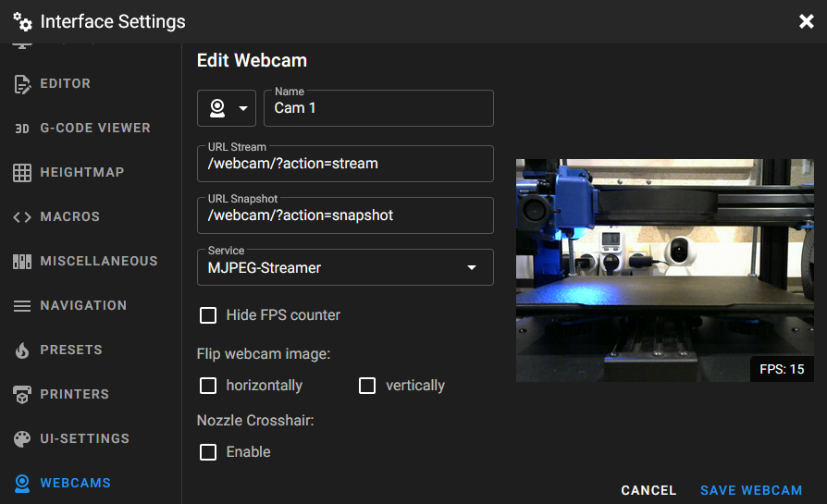This screenshot has width=827, height=504.
Task: Click the URL Stream input field
Action: click(x=345, y=164)
